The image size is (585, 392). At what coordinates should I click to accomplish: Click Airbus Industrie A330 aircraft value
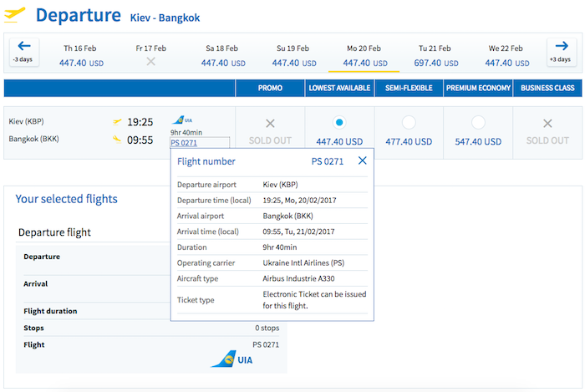click(298, 278)
